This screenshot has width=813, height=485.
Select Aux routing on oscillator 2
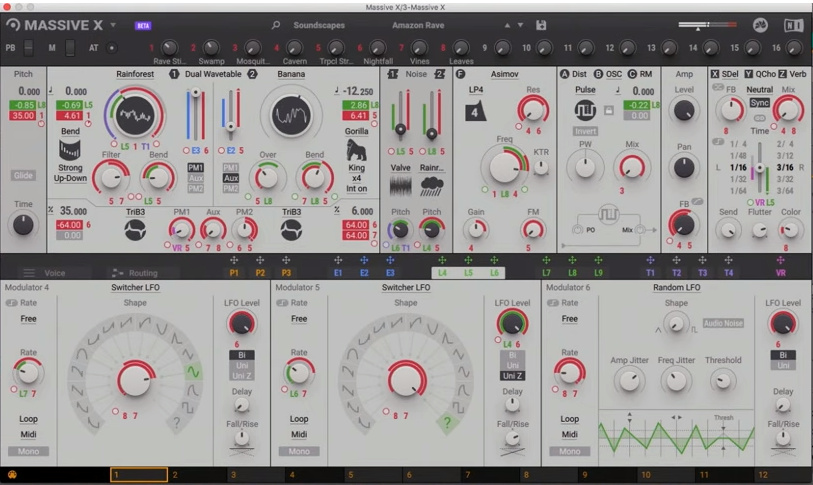231,178
